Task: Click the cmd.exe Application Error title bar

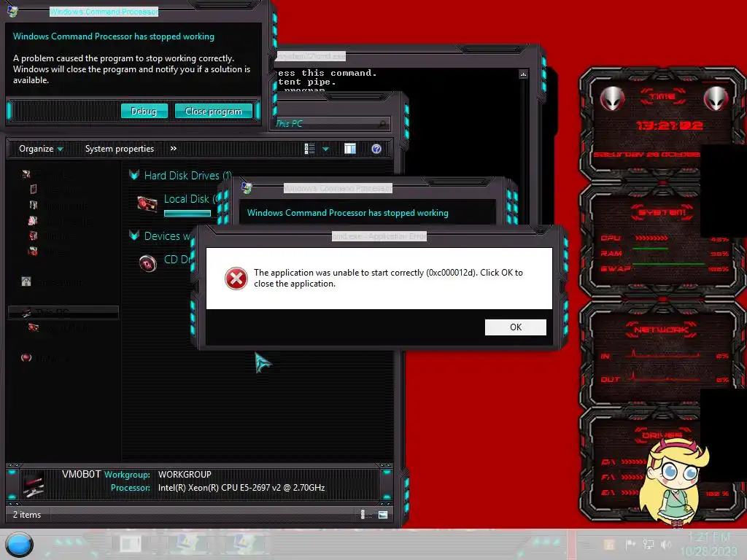Action: (x=379, y=236)
